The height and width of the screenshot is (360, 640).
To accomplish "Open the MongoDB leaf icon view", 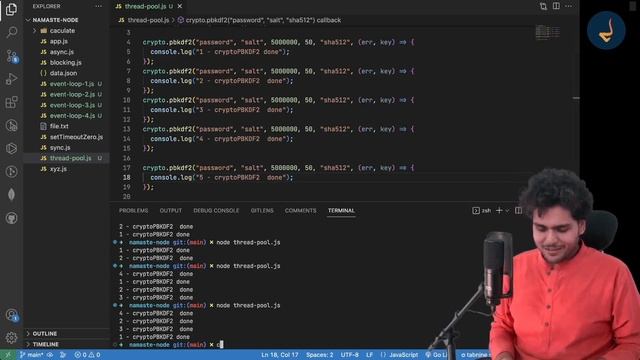I will click(11, 195).
